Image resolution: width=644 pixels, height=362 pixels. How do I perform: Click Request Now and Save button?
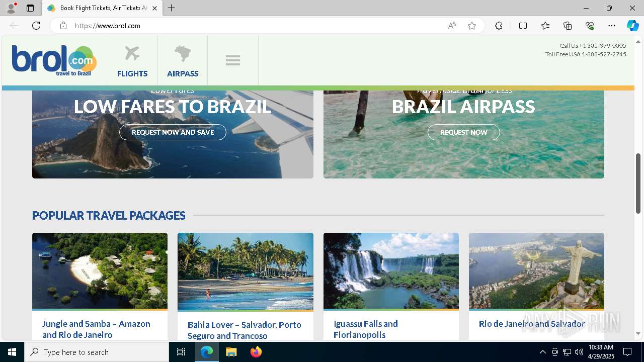tap(173, 132)
